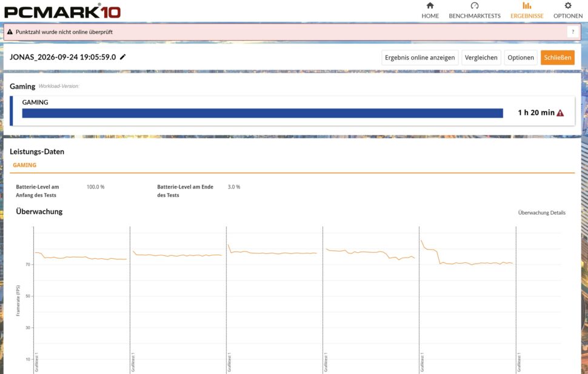Select the GAMING tab under Leistungs-Daten
Viewport: 588px width, 374px height.
[x=24, y=165]
